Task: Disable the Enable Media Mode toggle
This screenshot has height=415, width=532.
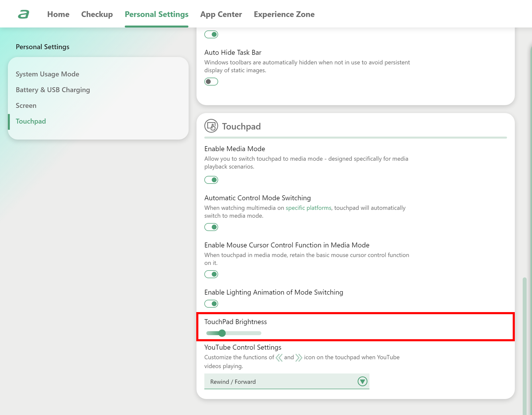Action: pos(211,180)
